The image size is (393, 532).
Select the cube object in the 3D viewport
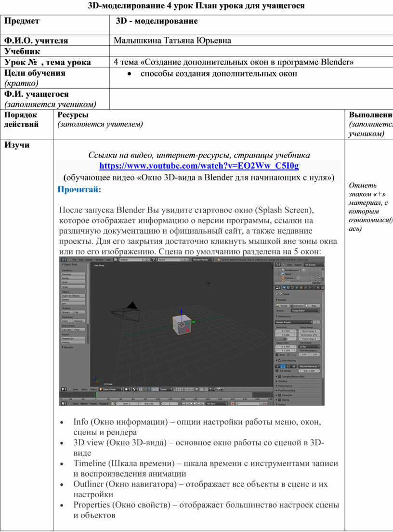182,325
